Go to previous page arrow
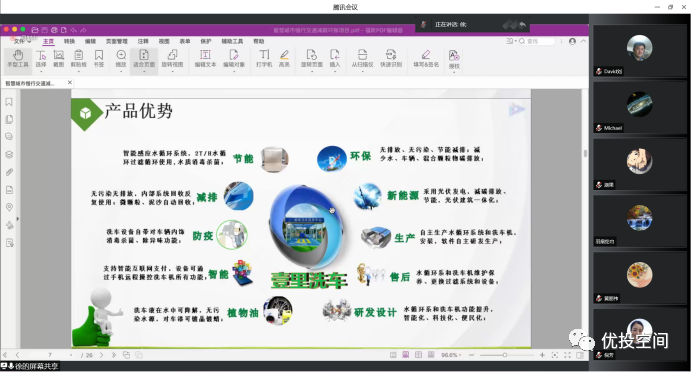Screen dimensions: 692x372 coord(18,355)
